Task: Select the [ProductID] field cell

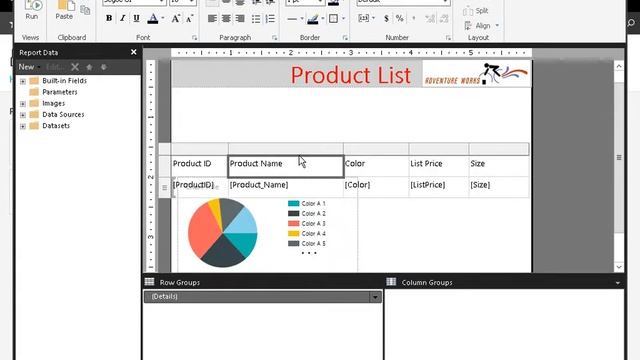Action: pyautogui.click(x=200, y=187)
